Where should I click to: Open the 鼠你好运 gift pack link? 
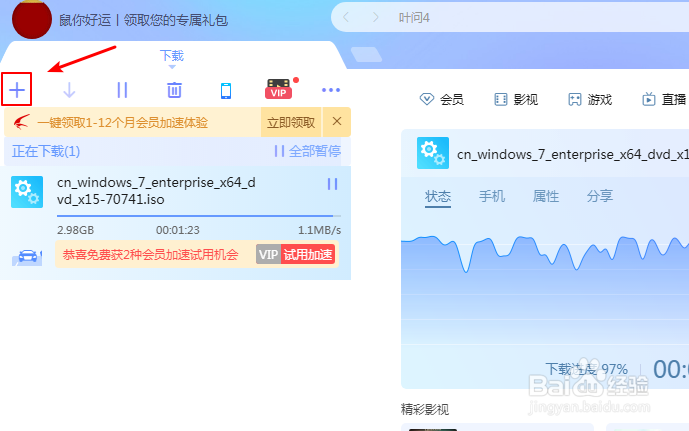tap(143, 20)
